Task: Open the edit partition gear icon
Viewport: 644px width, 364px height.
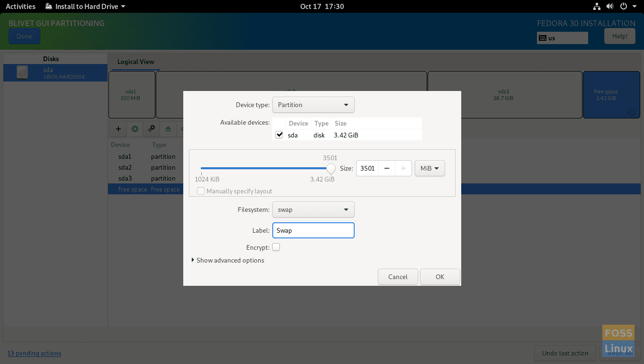Action: [152, 129]
